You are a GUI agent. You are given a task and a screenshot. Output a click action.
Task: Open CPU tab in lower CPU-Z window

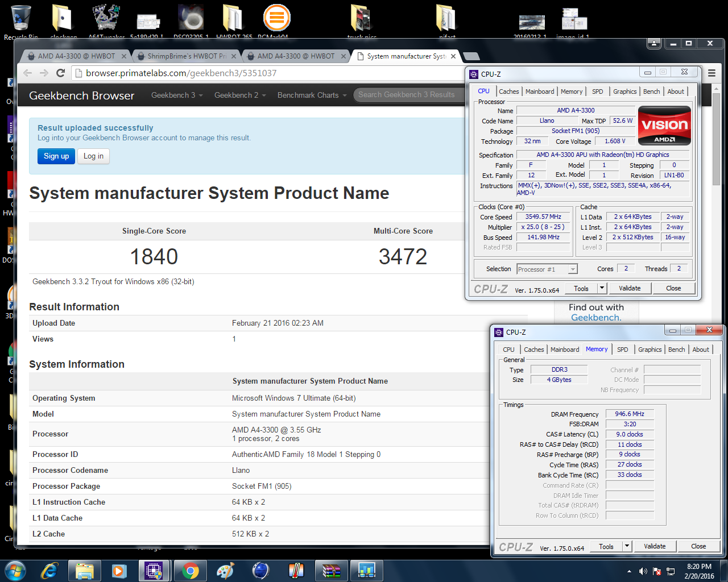point(508,350)
